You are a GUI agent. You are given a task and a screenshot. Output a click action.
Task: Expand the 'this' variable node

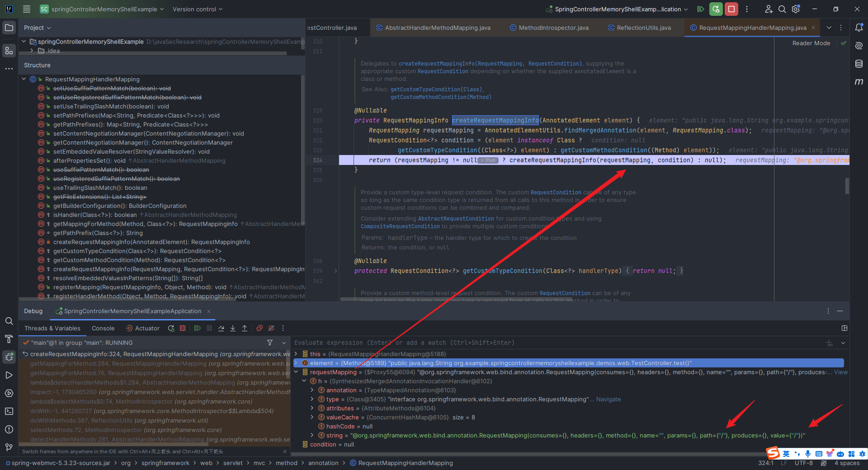[x=296, y=354]
